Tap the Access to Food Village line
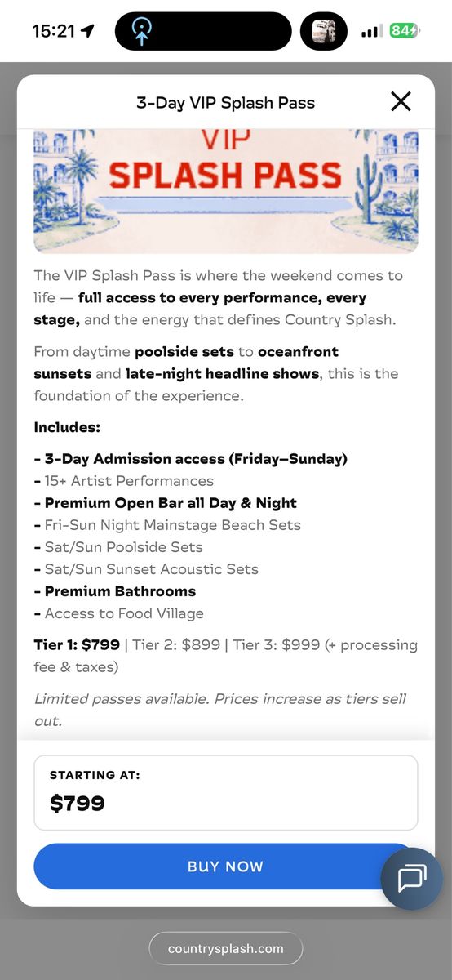 [x=119, y=613]
